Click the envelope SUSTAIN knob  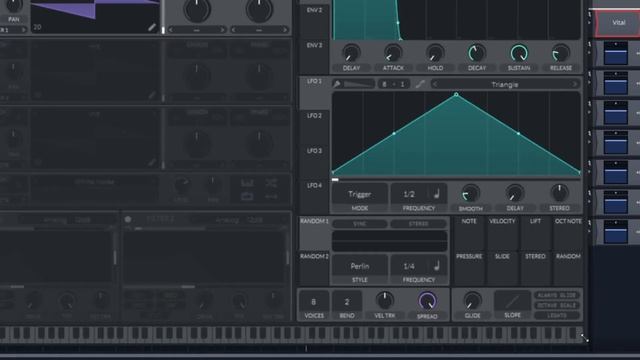tap(519, 53)
